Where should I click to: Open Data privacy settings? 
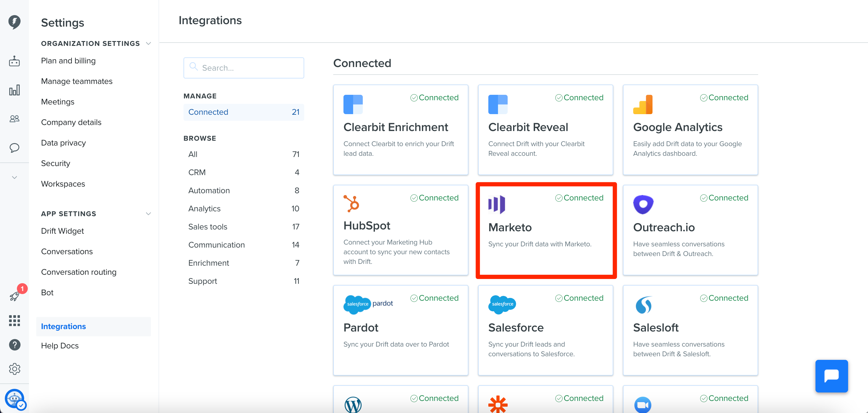pyautogui.click(x=63, y=143)
